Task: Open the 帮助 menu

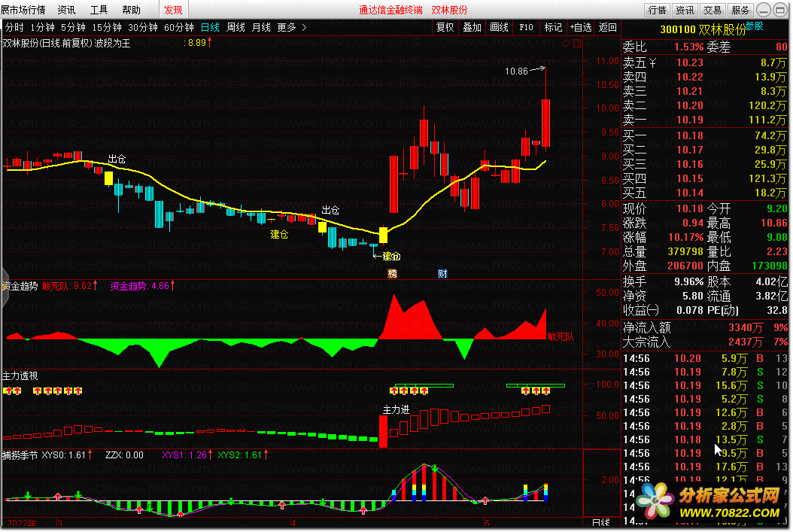Action: click(x=132, y=10)
